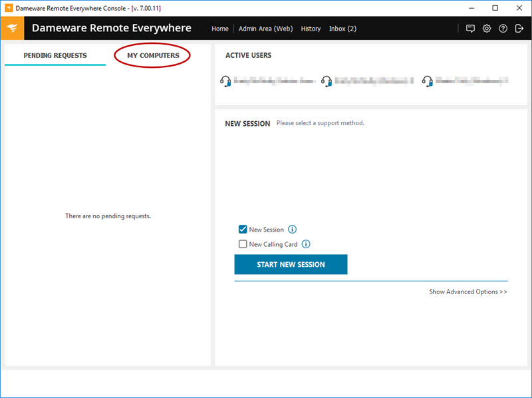The height and width of the screenshot is (398, 532).
Task: Open the Admin Area (Web) menu item
Action: click(x=265, y=29)
